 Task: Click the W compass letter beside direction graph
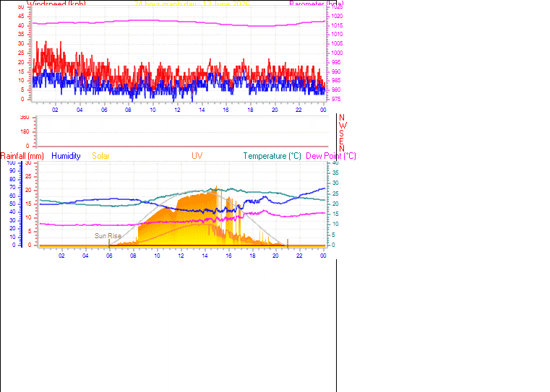tap(343, 126)
